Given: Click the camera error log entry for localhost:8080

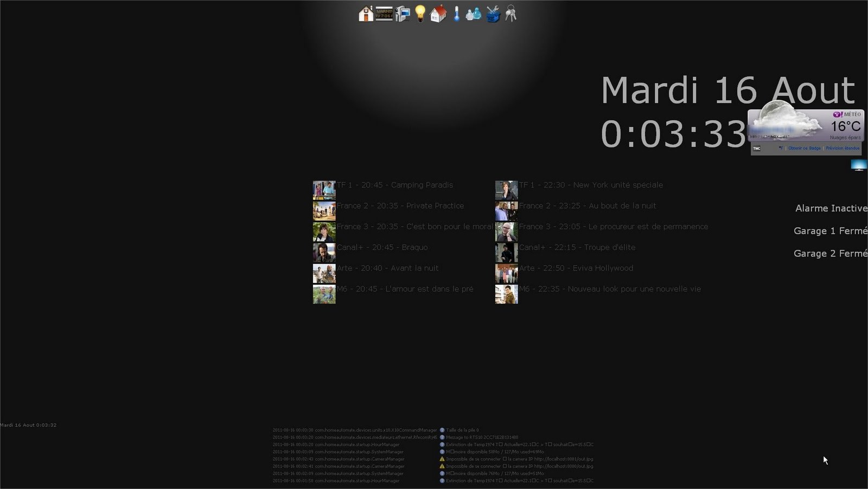Looking at the screenshot, I should click(520, 466).
